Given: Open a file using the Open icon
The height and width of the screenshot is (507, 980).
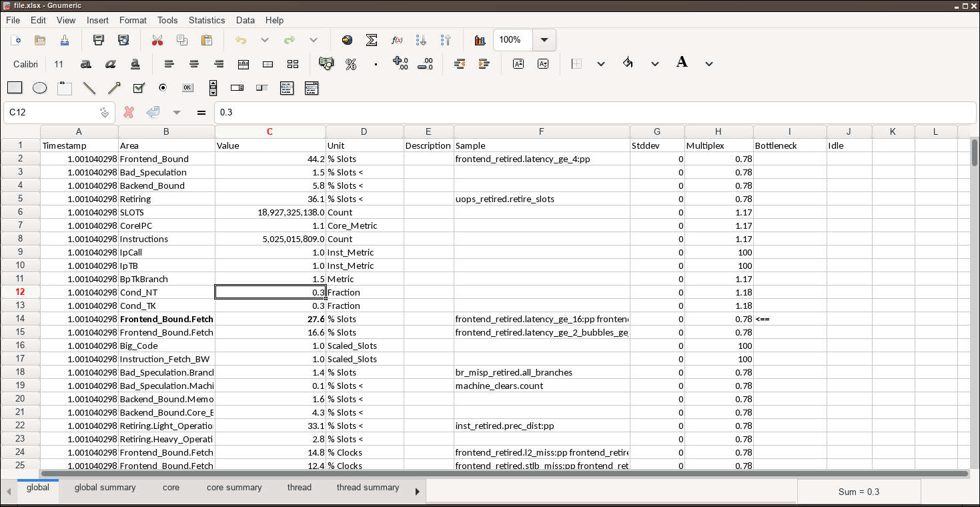Looking at the screenshot, I should (40, 40).
